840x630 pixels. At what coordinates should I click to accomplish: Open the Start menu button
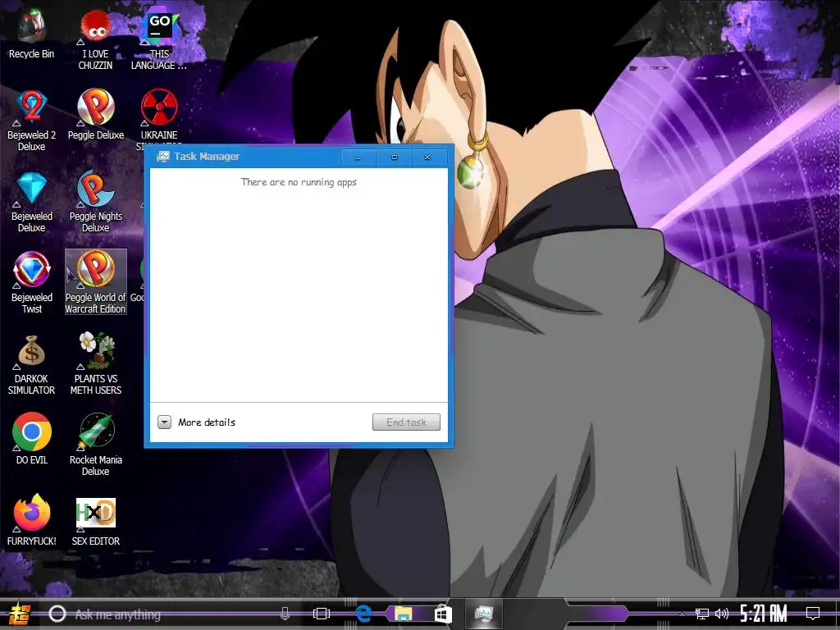(x=19, y=614)
